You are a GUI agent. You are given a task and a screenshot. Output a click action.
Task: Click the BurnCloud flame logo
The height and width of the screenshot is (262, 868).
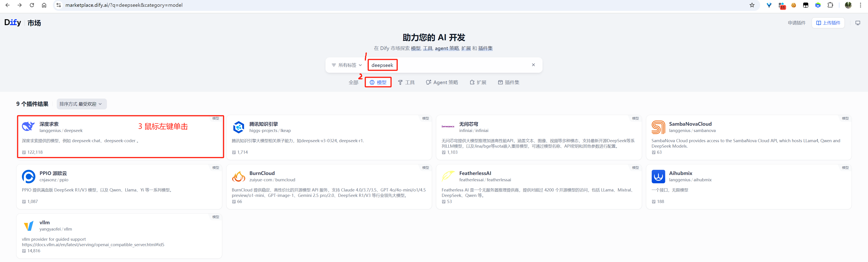[x=238, y=176]
